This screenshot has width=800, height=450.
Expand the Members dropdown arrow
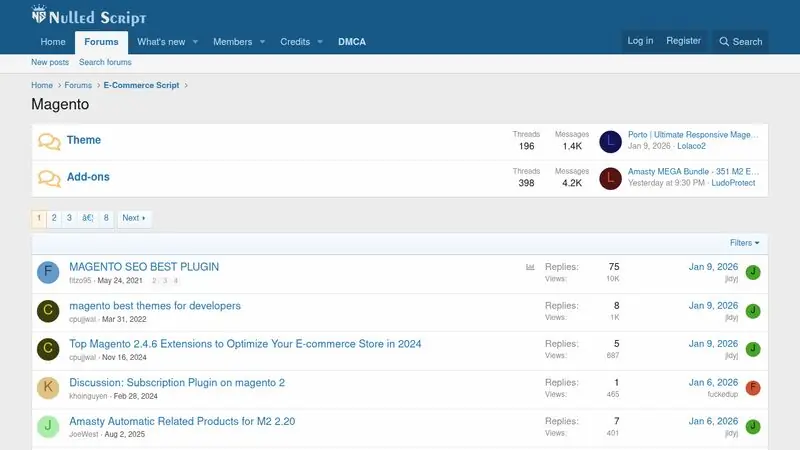pos(262,42)
